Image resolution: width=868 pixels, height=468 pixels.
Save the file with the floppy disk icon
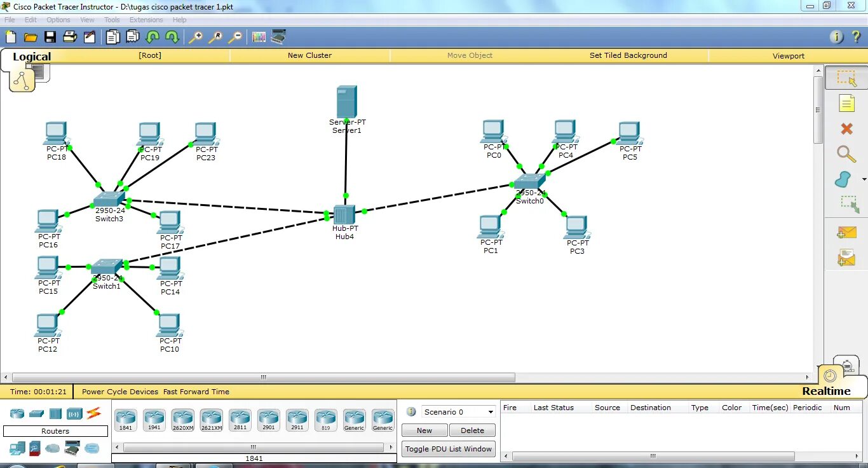pos(50,37)
